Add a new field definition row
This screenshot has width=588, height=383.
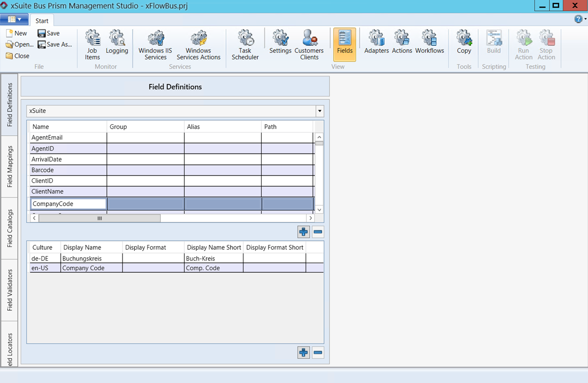pos(304,232)
